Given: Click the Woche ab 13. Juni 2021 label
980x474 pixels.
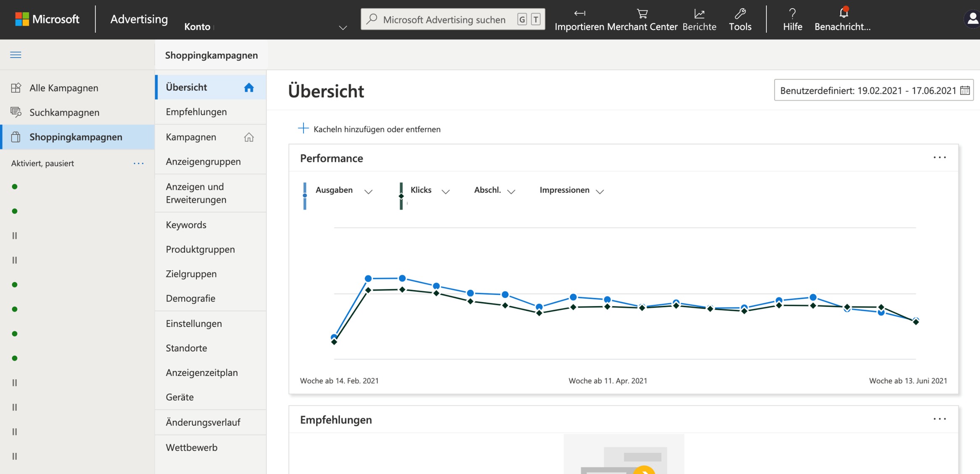Looking at the screenshot, I should 908,381.
